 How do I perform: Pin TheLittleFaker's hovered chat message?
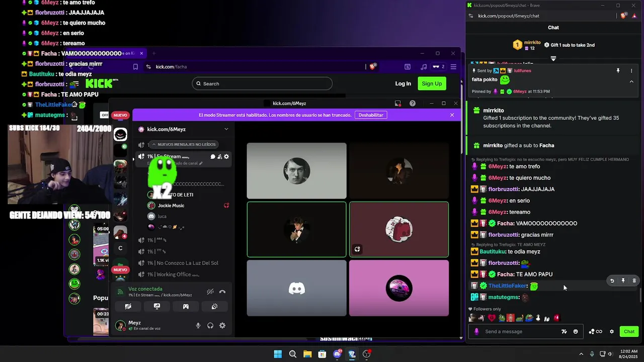pyautogui.click(x=623, y=281)
